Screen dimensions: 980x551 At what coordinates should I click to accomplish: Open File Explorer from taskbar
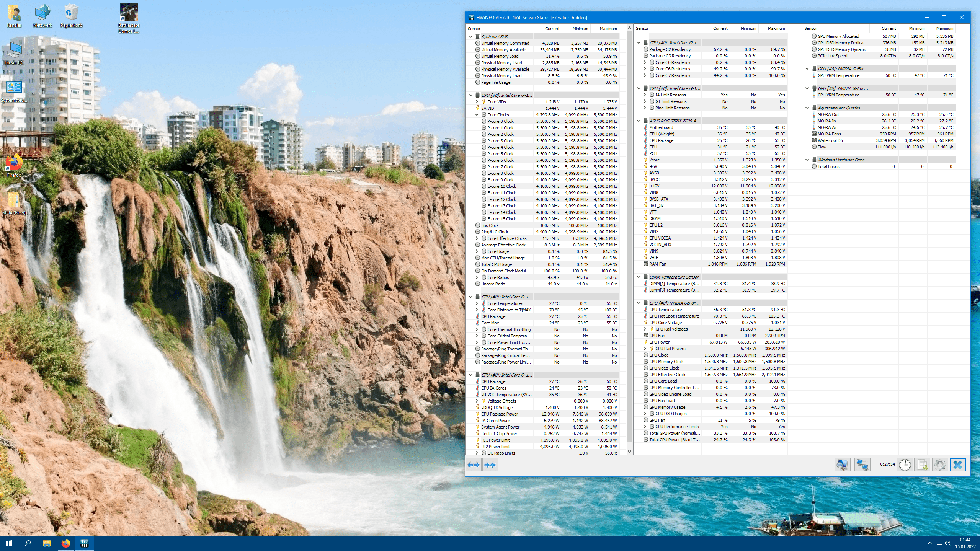[x=47, y=543]
